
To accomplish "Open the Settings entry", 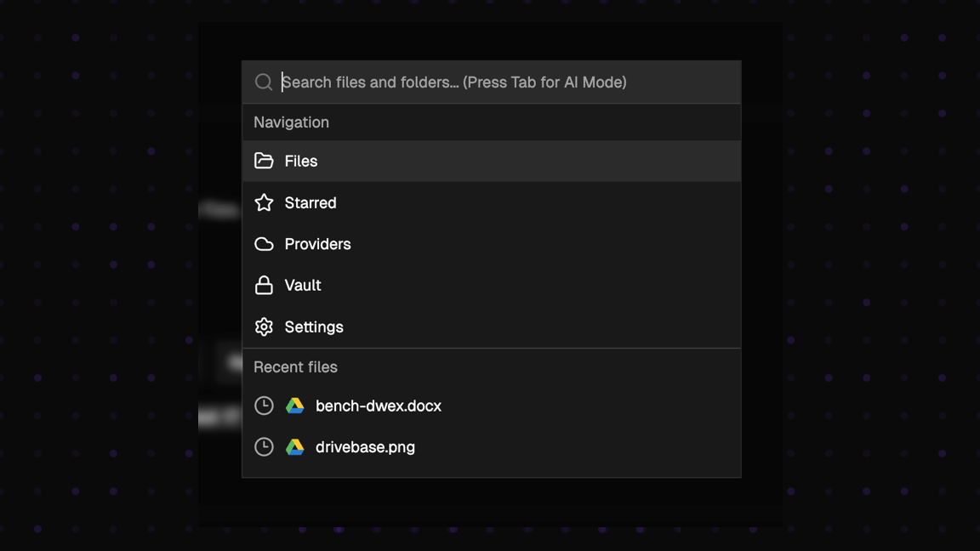I will 314,327.
